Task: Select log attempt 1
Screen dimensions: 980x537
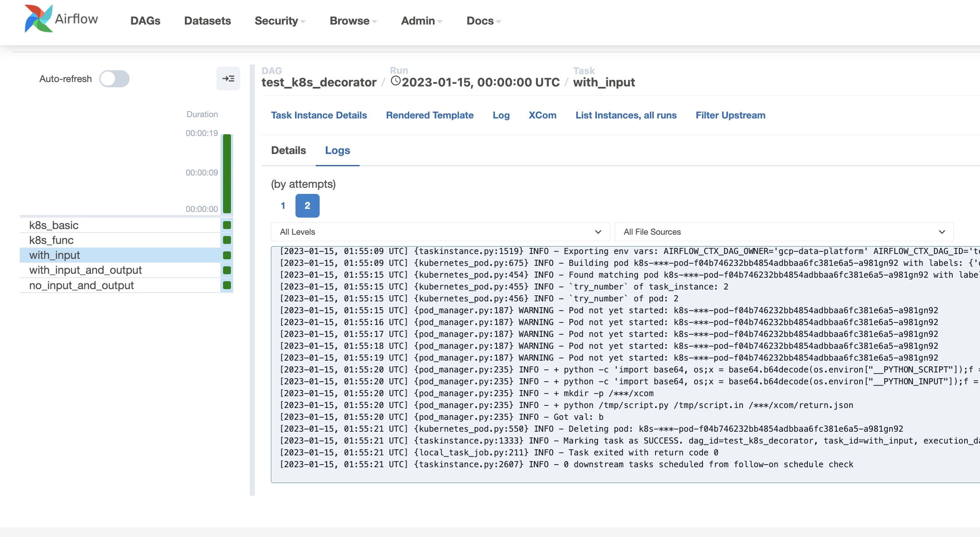Action: pyautogui.click(x=283, y=206)
